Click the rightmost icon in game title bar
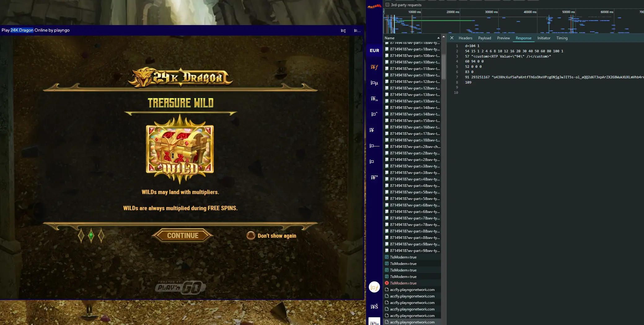 click(357, 30)
